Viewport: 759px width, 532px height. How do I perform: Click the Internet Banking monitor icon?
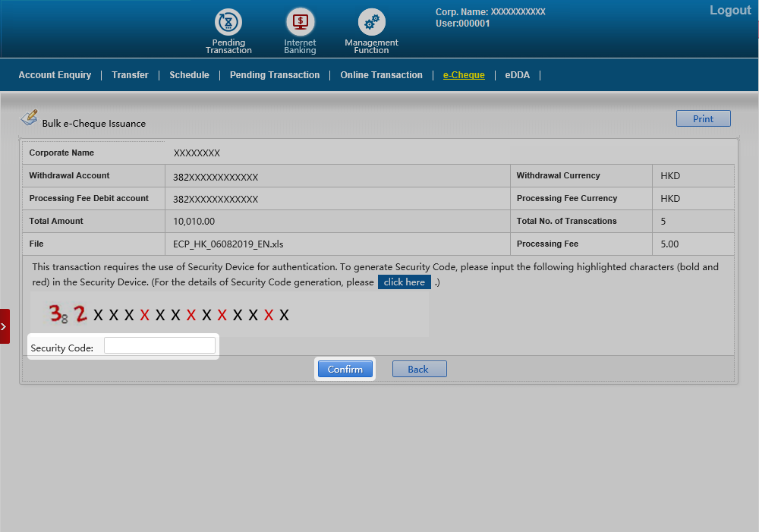pos(300,22)
